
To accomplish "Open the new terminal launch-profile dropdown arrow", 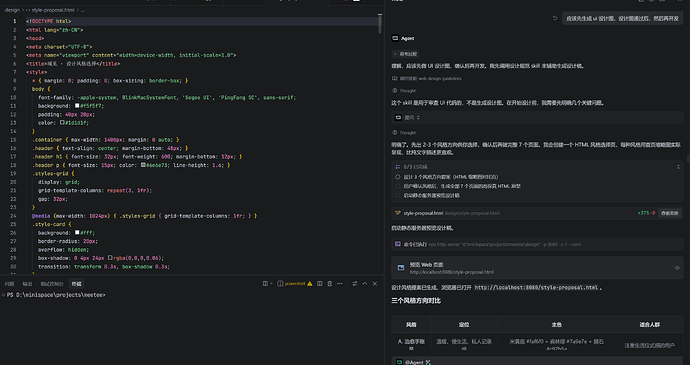I will pyautogui.click(x=272, y=284).
